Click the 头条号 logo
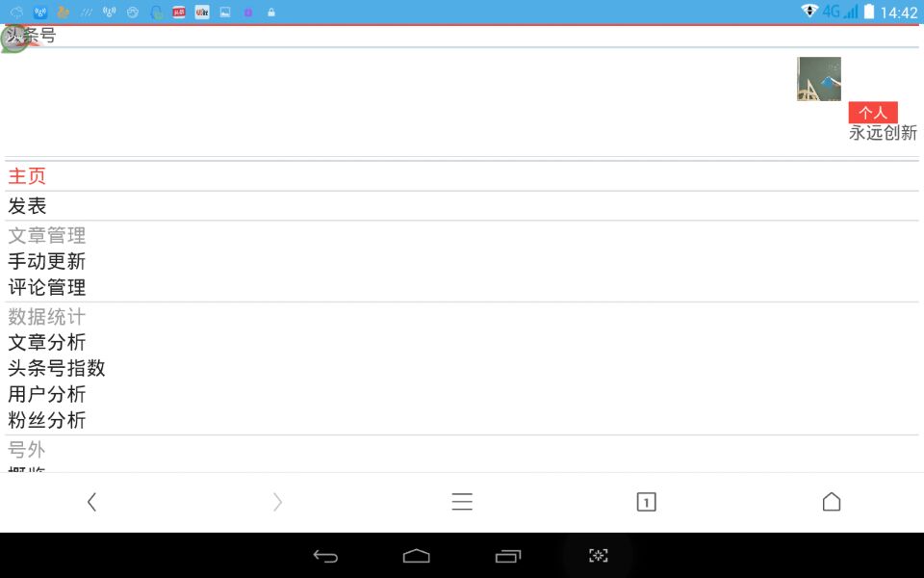924x578 pixels. (28, 37)
